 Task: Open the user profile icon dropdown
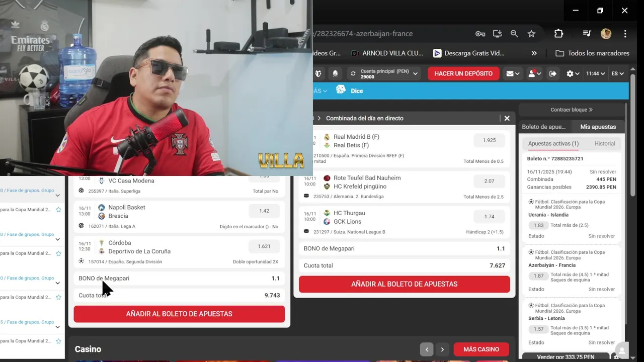(534, 73)
